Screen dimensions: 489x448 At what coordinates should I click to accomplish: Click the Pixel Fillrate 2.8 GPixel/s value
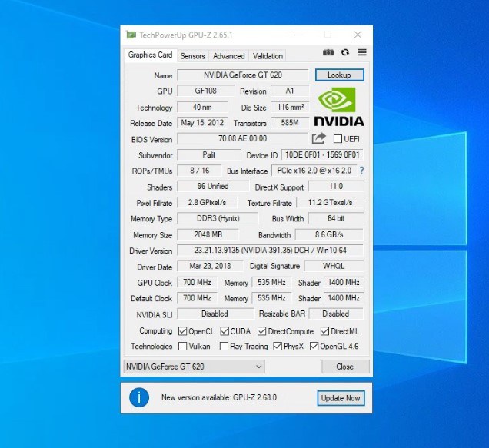tap(207, 202)
